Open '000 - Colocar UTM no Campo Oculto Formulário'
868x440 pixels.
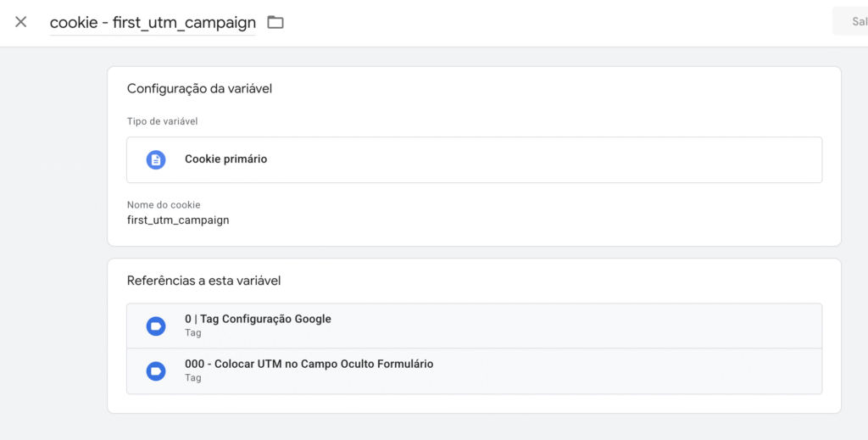(x=309, y=364)
